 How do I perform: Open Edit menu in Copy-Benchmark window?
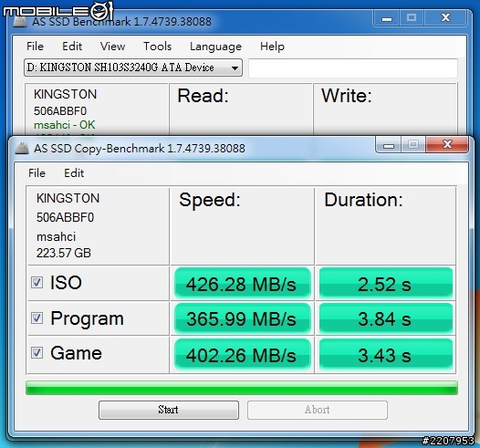pyautogui.click(x=74, y=172)
